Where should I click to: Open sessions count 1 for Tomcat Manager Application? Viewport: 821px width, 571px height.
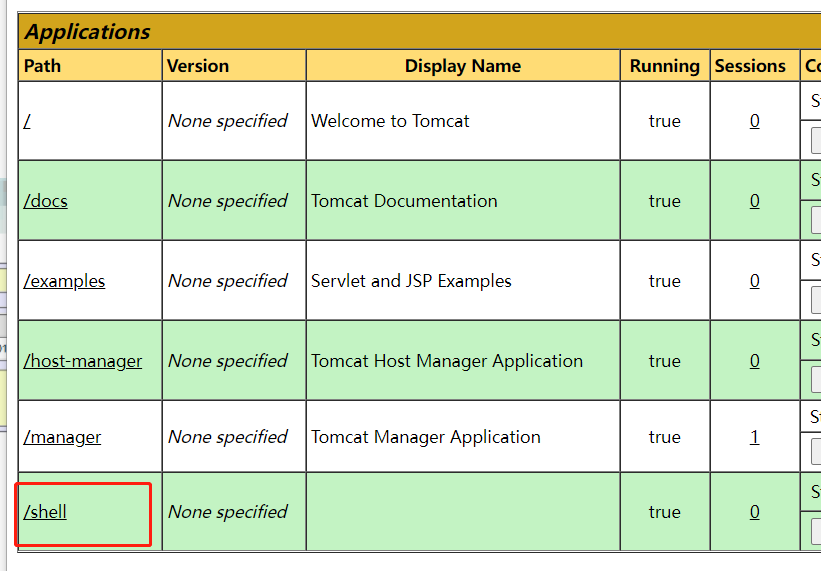(755, 437)
